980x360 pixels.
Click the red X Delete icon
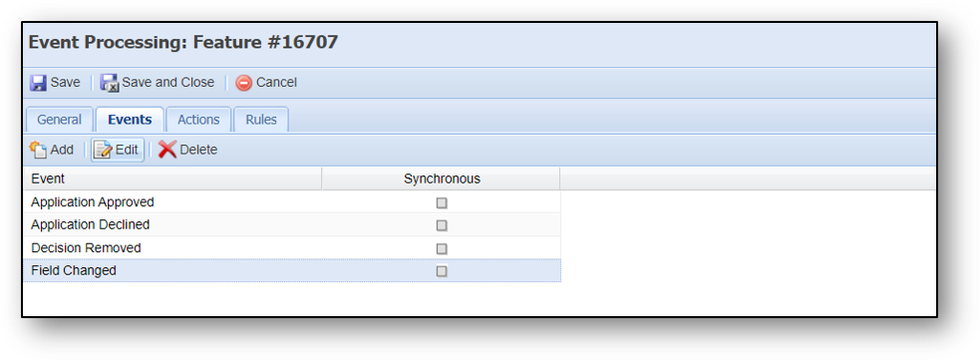point(167,150)
